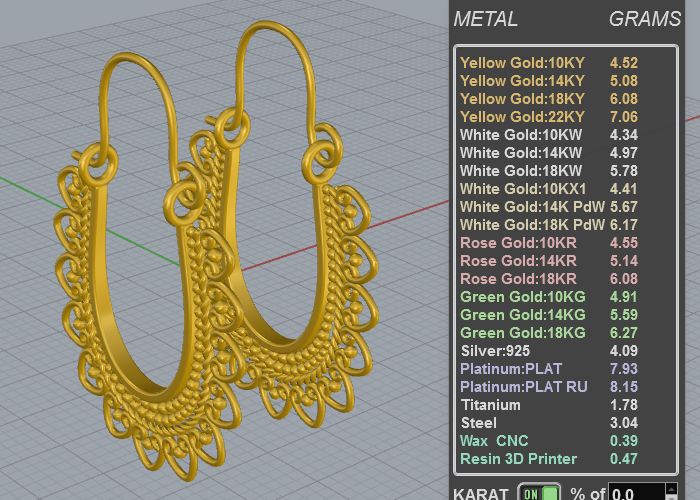Image resolution: width=700 pixels, height=500 pixels.
Task: Select the White Gold:18K PdW row
Action: point(549,225)
